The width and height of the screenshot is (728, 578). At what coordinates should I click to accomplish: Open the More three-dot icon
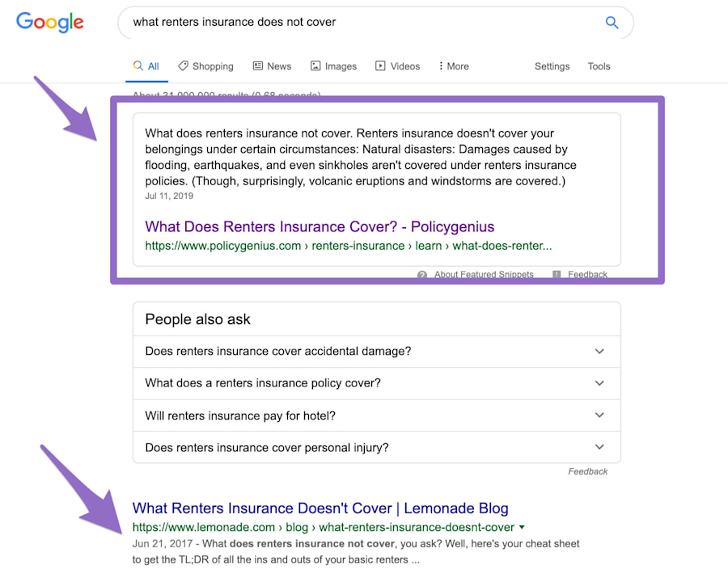click(x=442, y=65)
